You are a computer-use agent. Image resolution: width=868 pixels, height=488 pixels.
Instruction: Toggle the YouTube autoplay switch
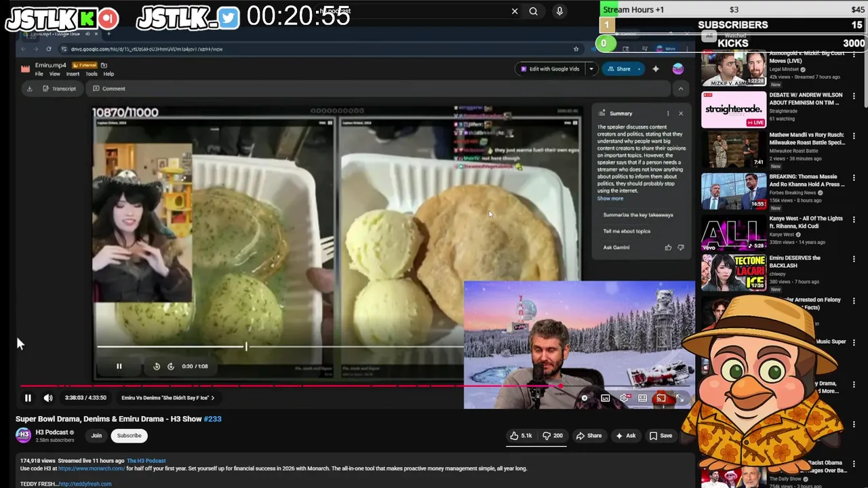[x=586, y=398]
